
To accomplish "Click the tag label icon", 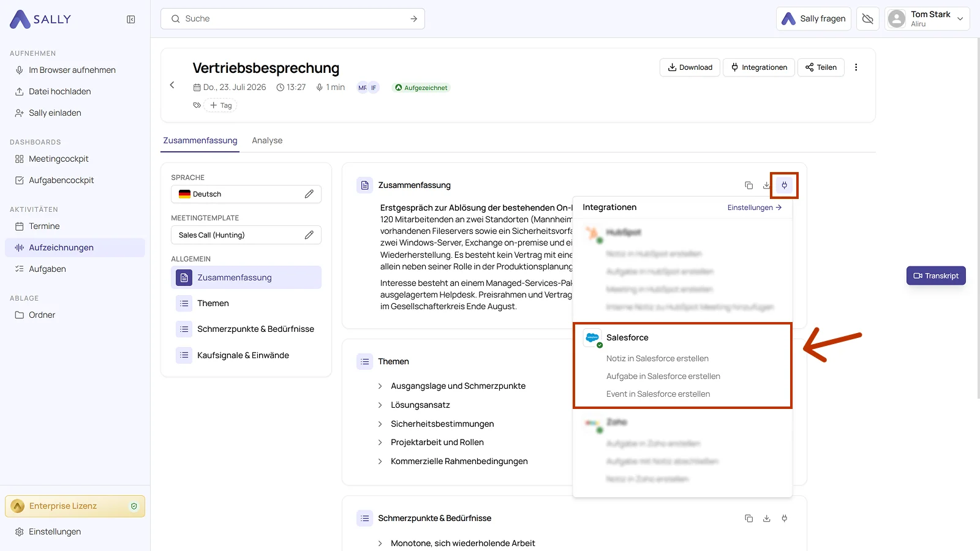I will point(197,105).
